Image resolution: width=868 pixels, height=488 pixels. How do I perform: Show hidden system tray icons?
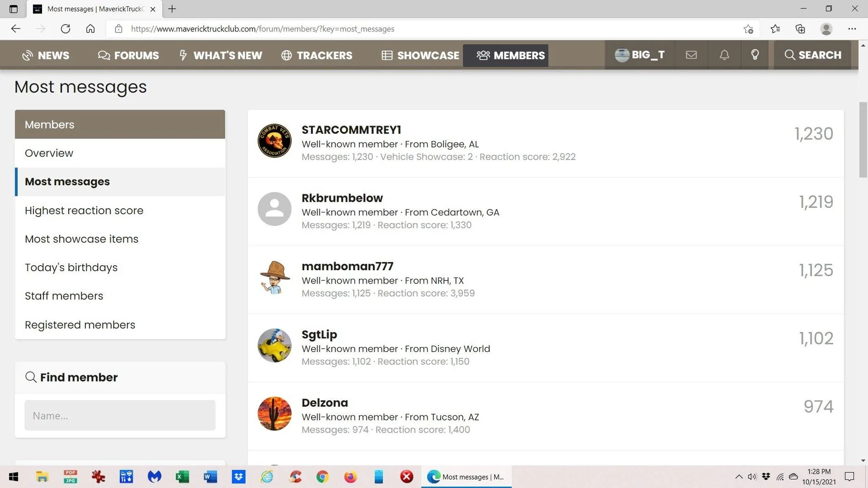click(739, 477)
